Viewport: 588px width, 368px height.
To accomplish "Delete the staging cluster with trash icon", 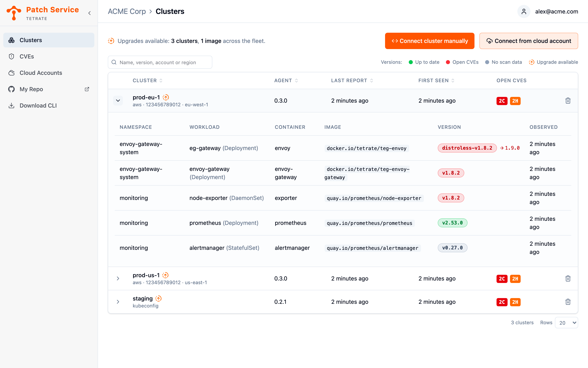I will pos(568,302).
